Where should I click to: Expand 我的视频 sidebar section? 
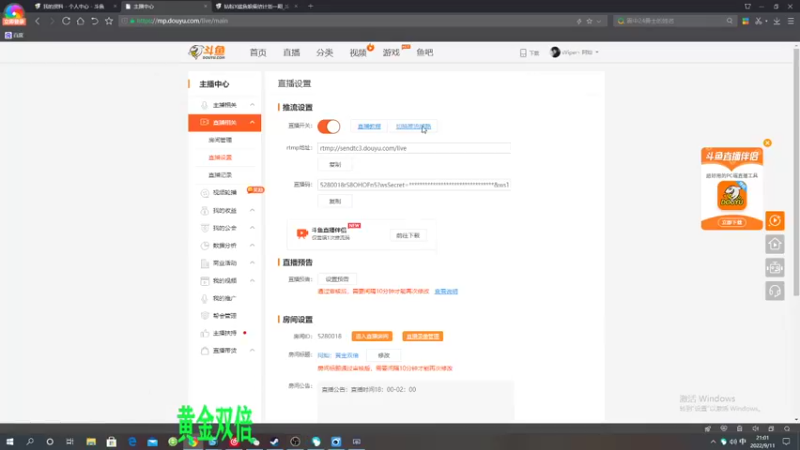click(x=252, y=281)
